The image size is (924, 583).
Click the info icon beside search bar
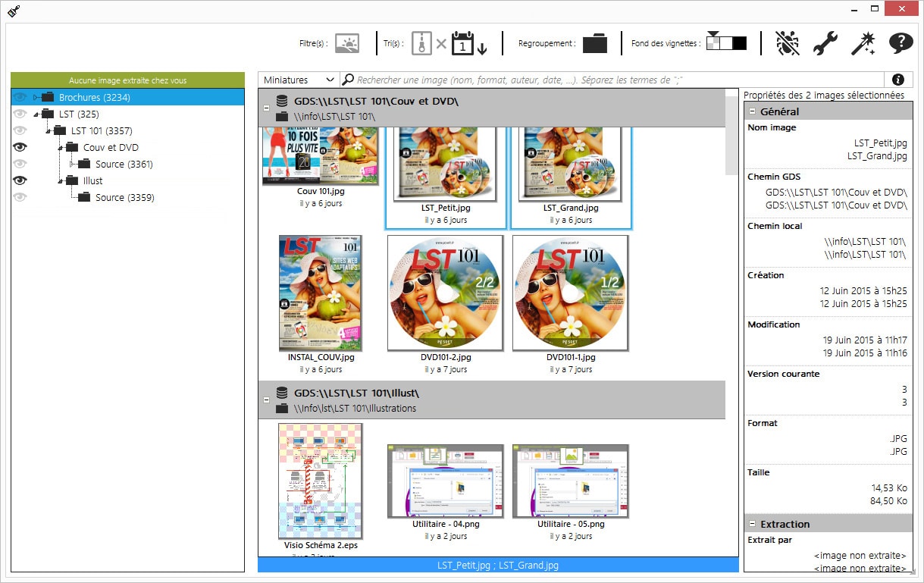[x=898, y=80]
